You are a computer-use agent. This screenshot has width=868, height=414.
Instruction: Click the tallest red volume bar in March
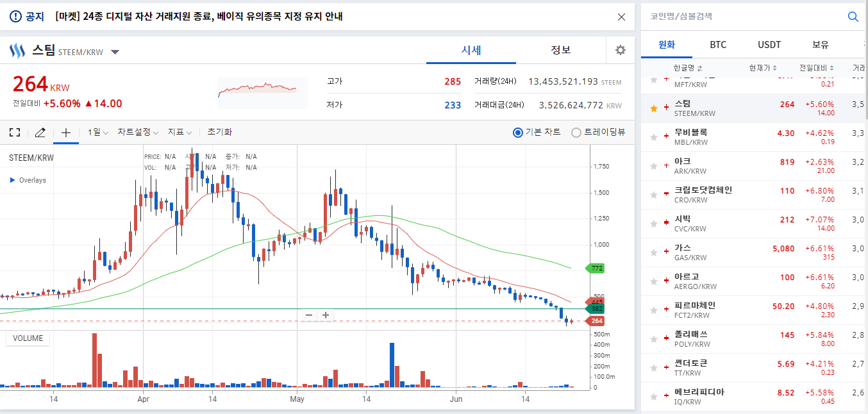(x=95, y=360)
